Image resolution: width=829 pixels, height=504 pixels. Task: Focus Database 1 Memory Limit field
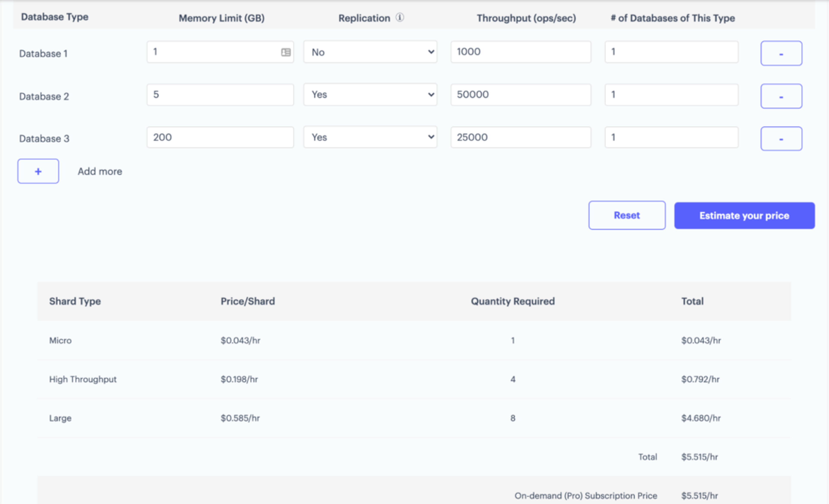coord(212,52)
